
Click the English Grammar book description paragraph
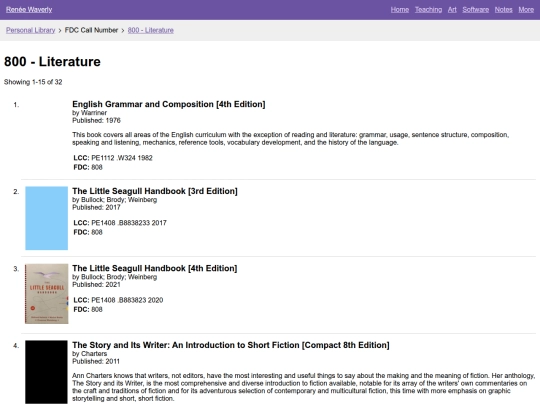pyautogui.click(x=291, y=138)
